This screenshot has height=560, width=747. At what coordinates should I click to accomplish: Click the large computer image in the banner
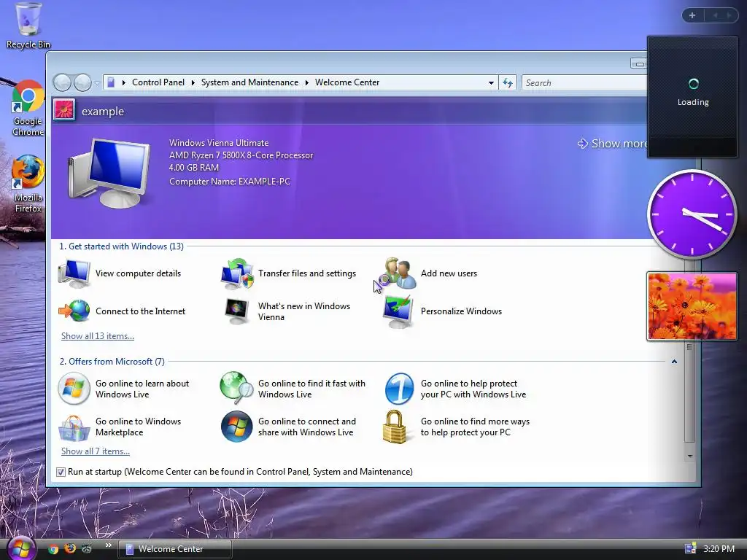109,173
